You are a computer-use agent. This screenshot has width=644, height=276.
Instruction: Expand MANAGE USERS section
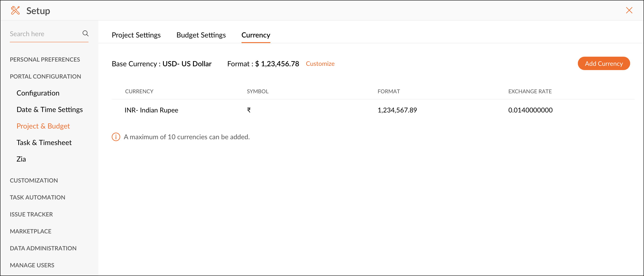point(32,265)
